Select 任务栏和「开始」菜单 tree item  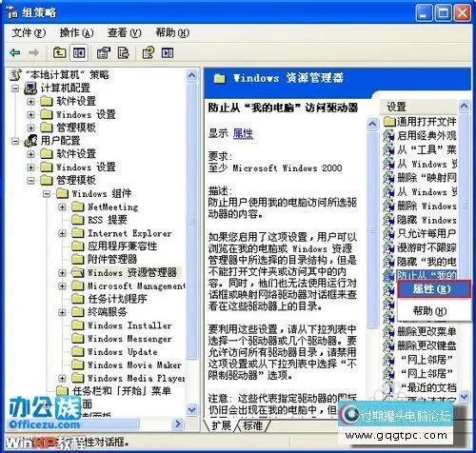[122, 391]
